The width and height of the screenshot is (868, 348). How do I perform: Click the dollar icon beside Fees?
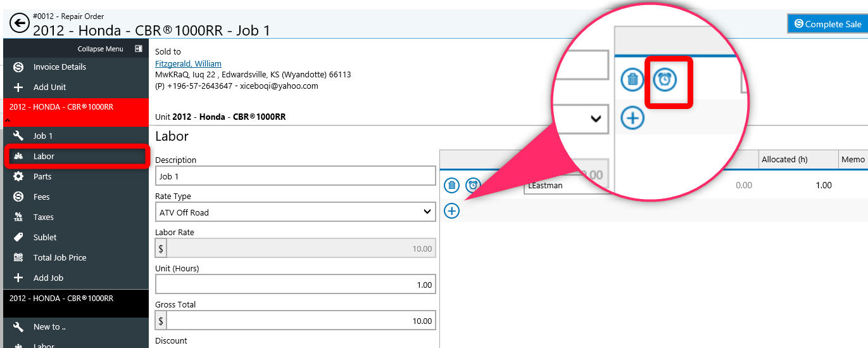pos(18,197)
